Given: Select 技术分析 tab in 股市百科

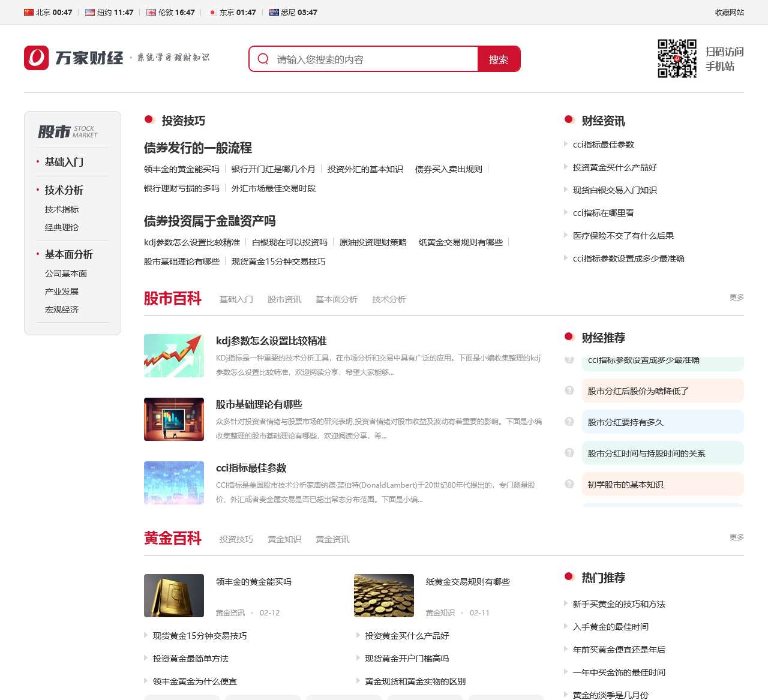Looking at the screenshot, I should (x=389, y=299).
